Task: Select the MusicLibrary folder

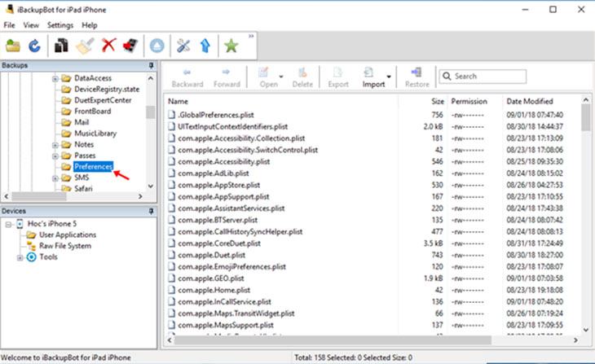Action: pos(95,134)
